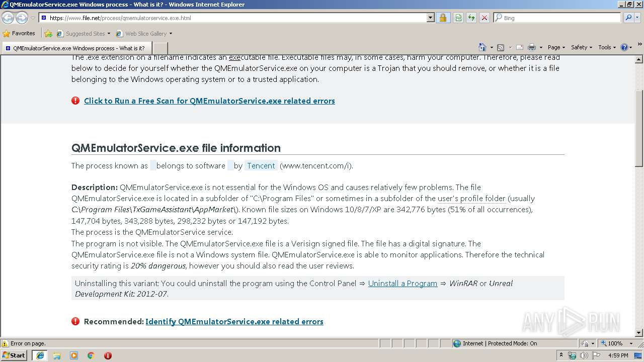Open the Windows Start menu
644x362 pixels.
[14, 355]
